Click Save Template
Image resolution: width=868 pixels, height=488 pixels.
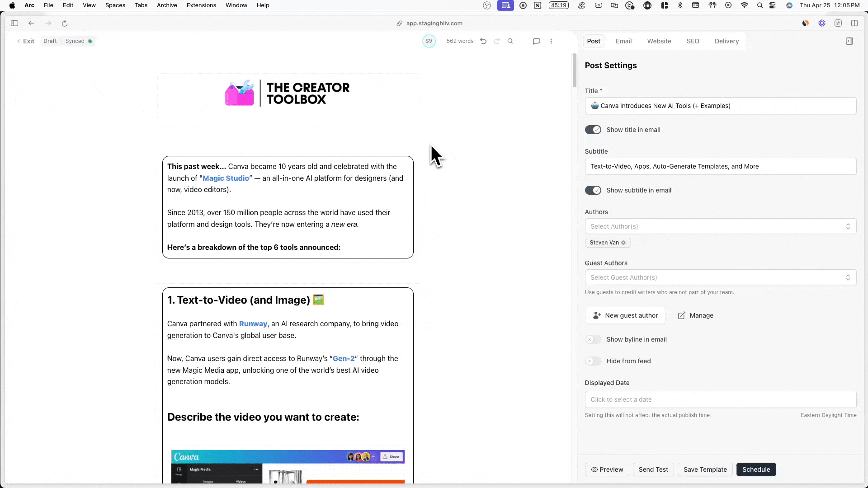(705, 469)
